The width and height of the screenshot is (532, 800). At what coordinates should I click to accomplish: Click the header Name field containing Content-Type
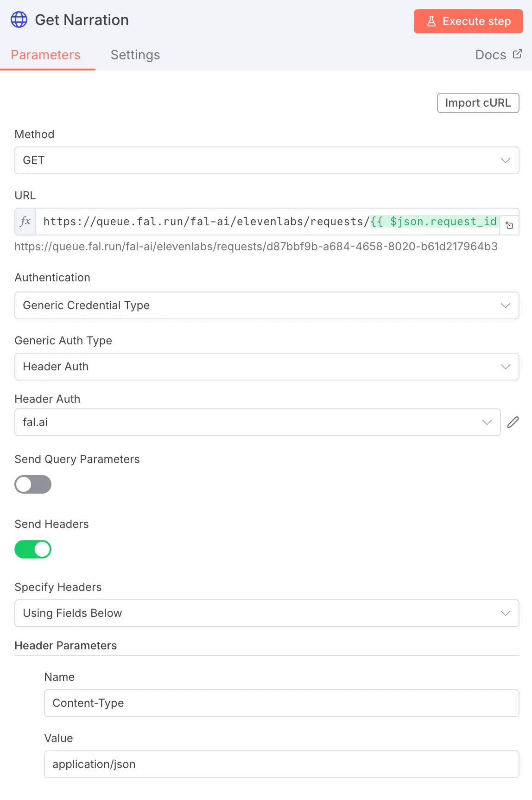(x=281, y=703)
